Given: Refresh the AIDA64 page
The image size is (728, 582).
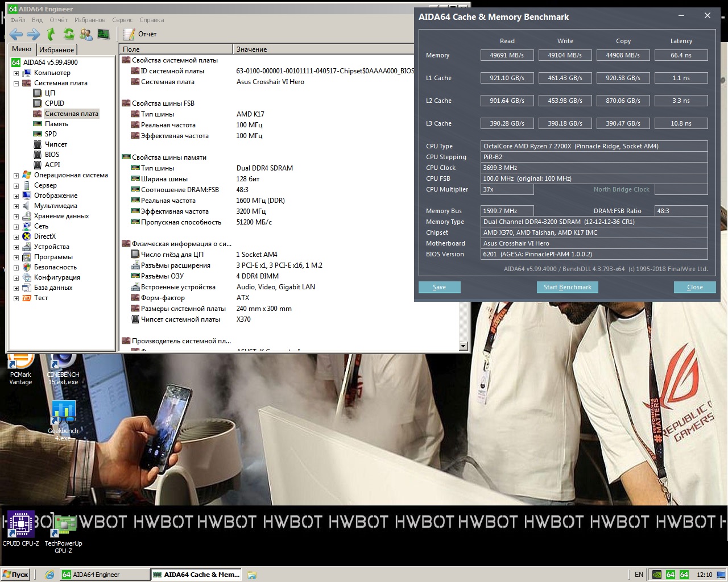Looking at the screenshot, I should (69, 34).
